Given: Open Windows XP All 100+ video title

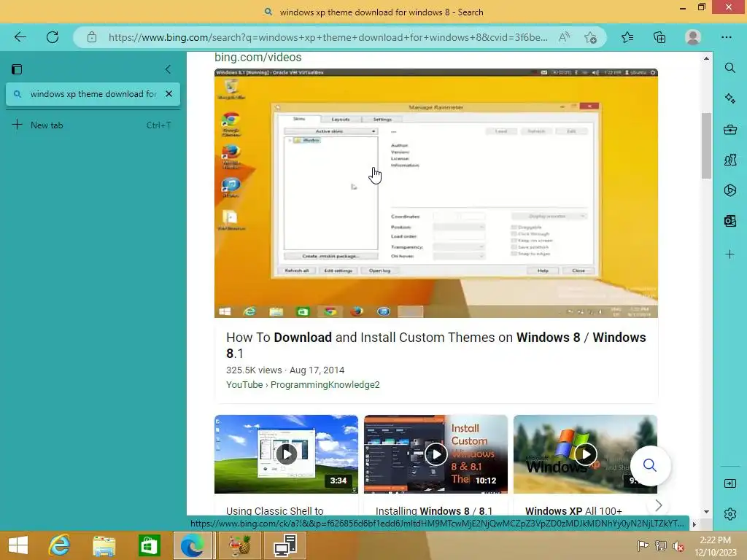Looking at the screenshot, I should (x=573, y=511).
